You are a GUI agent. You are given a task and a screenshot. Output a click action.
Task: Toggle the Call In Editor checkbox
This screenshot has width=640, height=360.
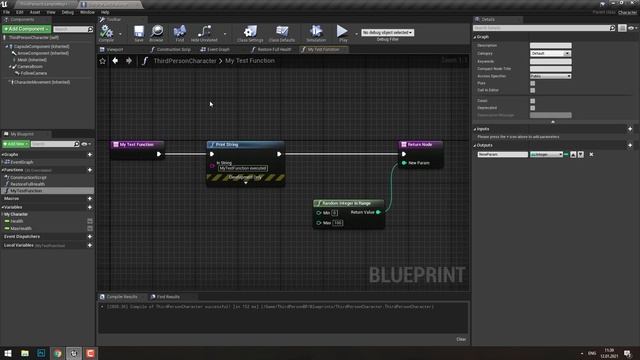[x=533, y=90]
